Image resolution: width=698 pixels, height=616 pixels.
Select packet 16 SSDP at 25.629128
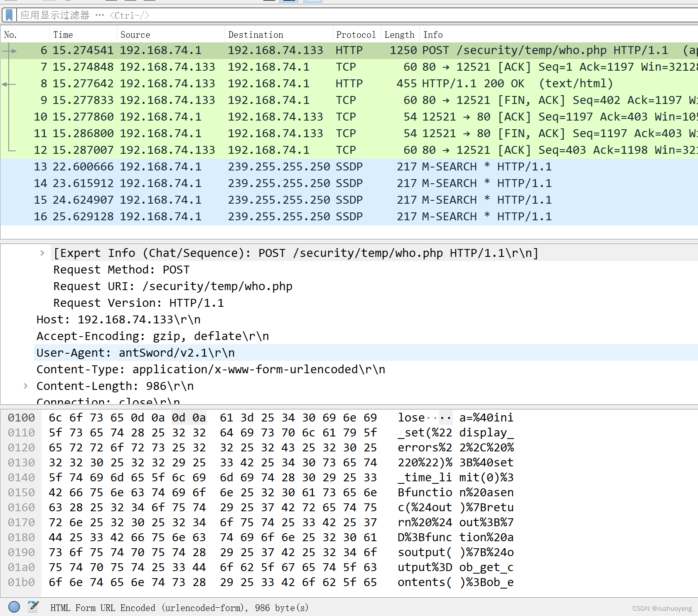point(349,217)
